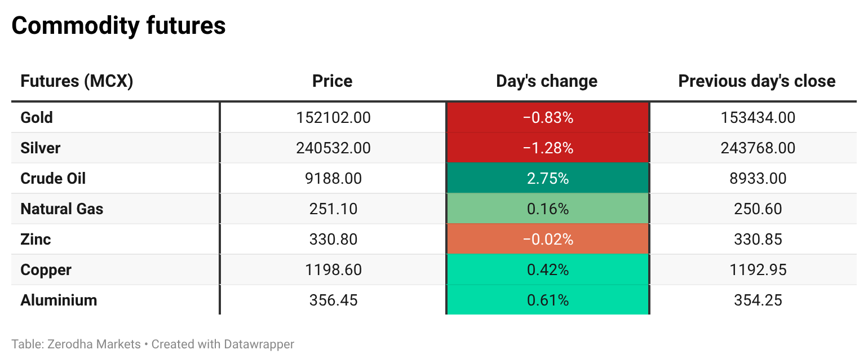Select the Natural Gas row label

point(62,209)
